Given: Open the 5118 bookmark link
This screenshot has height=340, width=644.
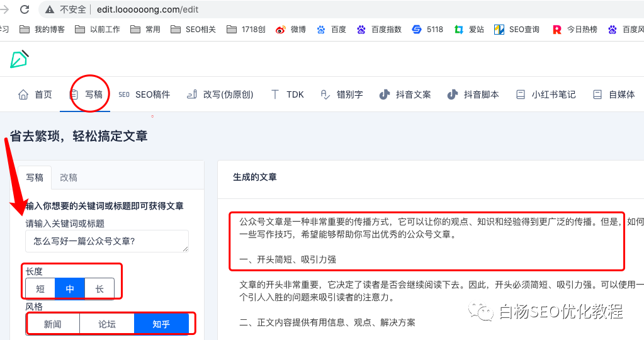Looking at the screenshot, I should (x=427, y=30).
